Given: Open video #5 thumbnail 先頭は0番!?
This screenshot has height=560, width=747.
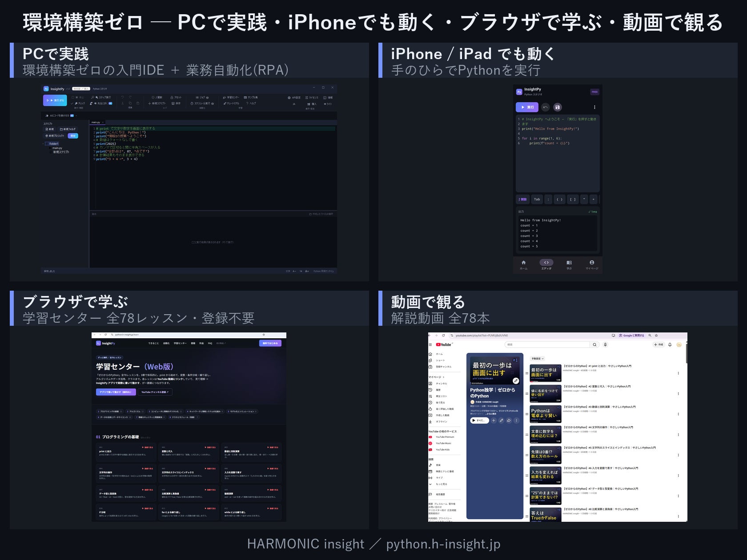Looking at the screenshot, I should click(546, 455).
